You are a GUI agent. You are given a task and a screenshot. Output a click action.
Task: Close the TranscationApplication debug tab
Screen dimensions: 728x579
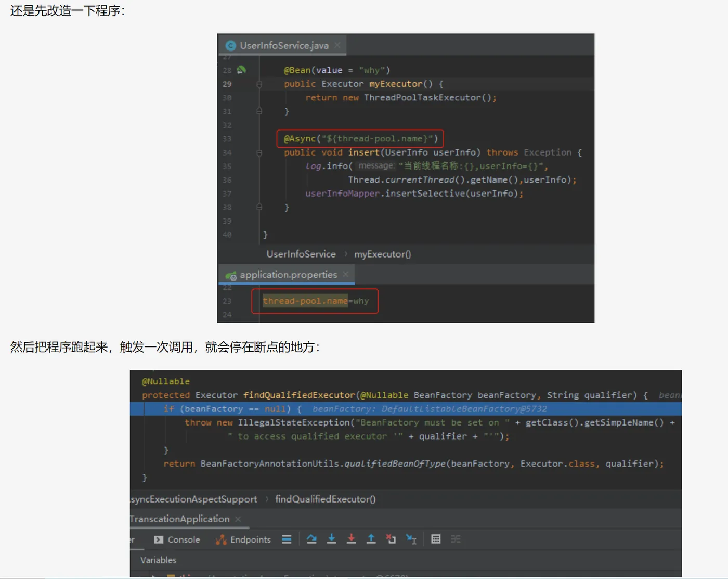(238, 519)
